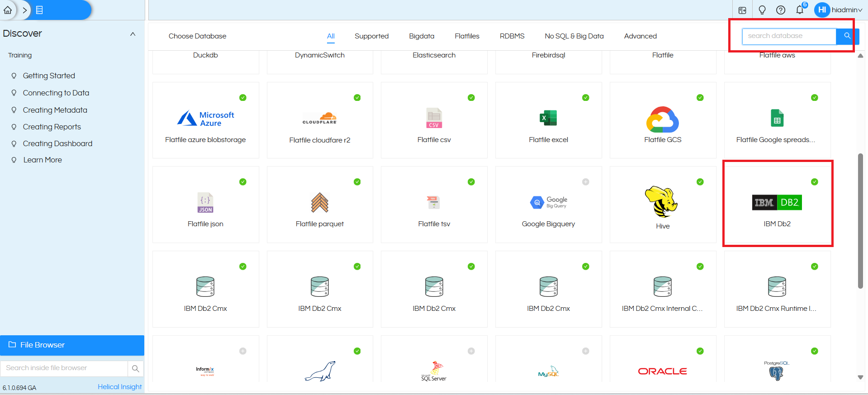868x395 pixels.
Task: Select the IBM Db2 Cmx Runtime database icon
Action: (x=777, y=287)
